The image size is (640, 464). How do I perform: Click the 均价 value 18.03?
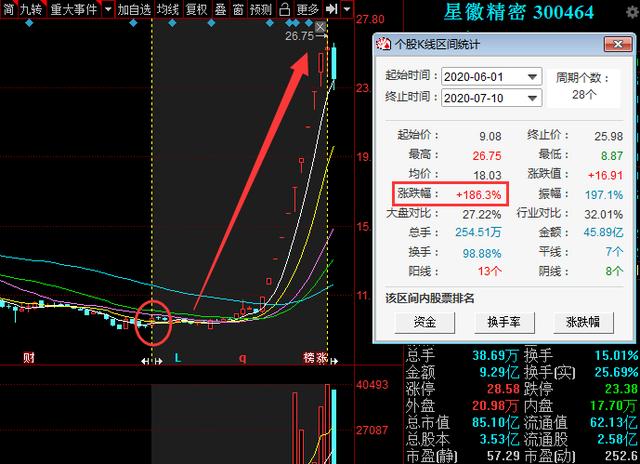click(x=487, y=175)
